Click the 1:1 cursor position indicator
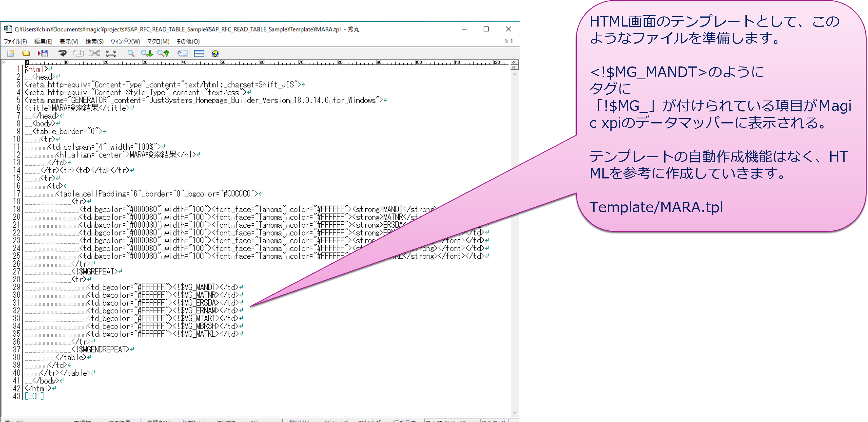The width and height of the screenshot is (868, 422). [x=508, y=41]
